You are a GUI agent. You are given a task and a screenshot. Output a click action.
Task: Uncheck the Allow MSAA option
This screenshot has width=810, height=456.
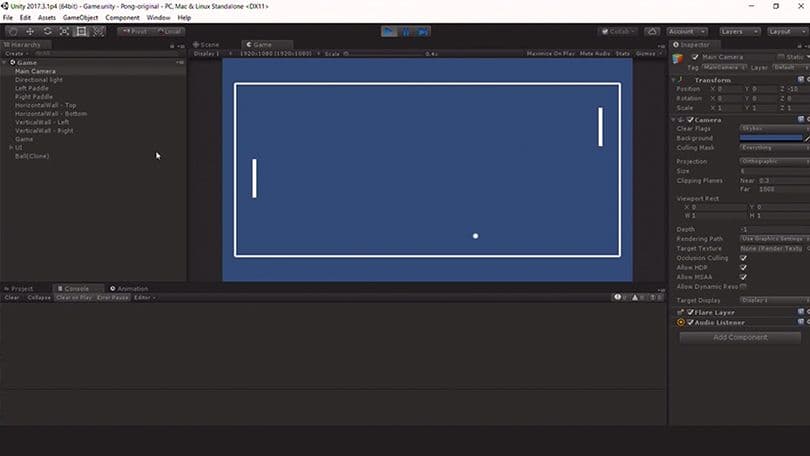pyautogui.click(x=743, y=277)
